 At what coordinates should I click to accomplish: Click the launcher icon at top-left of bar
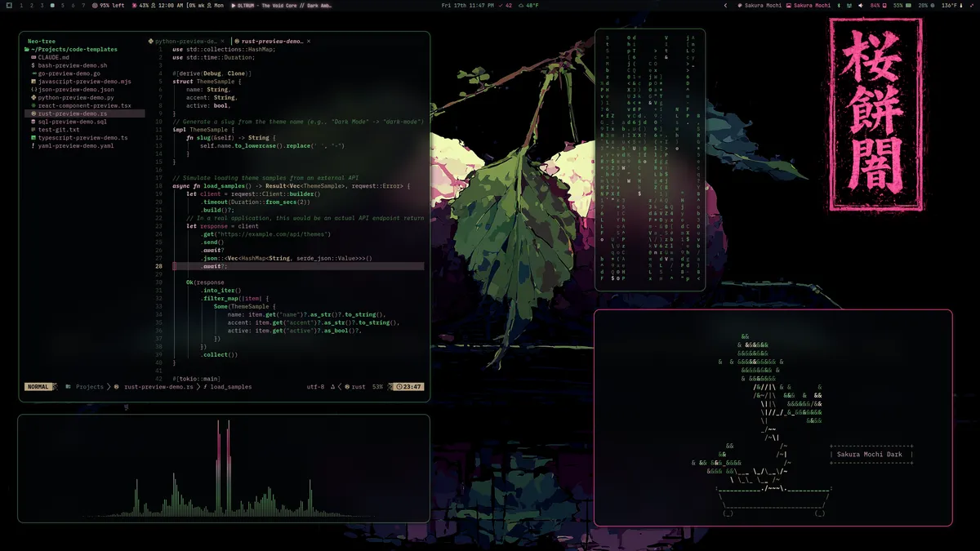9,6
